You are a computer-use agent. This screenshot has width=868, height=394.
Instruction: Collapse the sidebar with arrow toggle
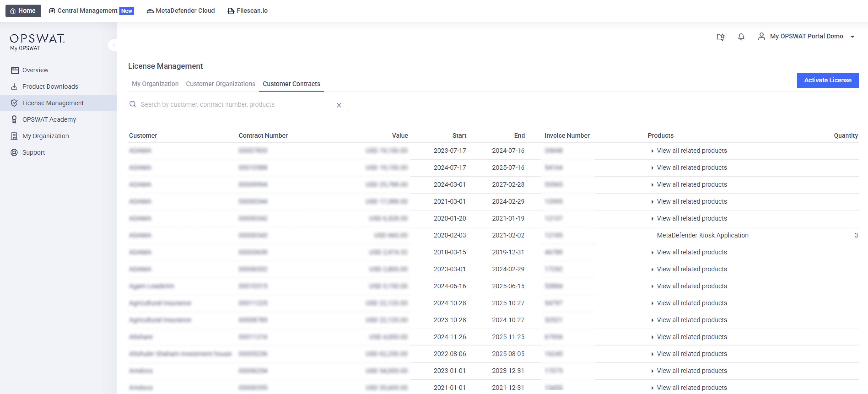(x=113, y=45)
